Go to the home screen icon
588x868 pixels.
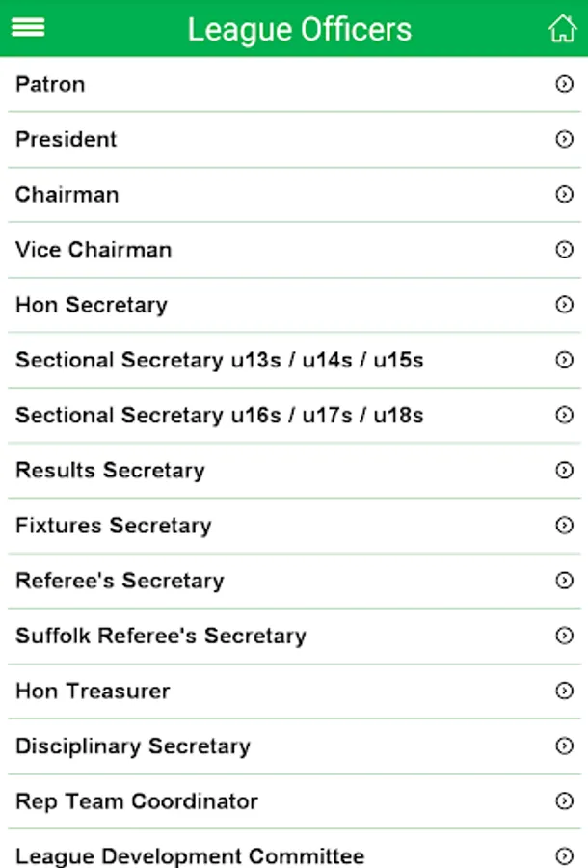562,28
